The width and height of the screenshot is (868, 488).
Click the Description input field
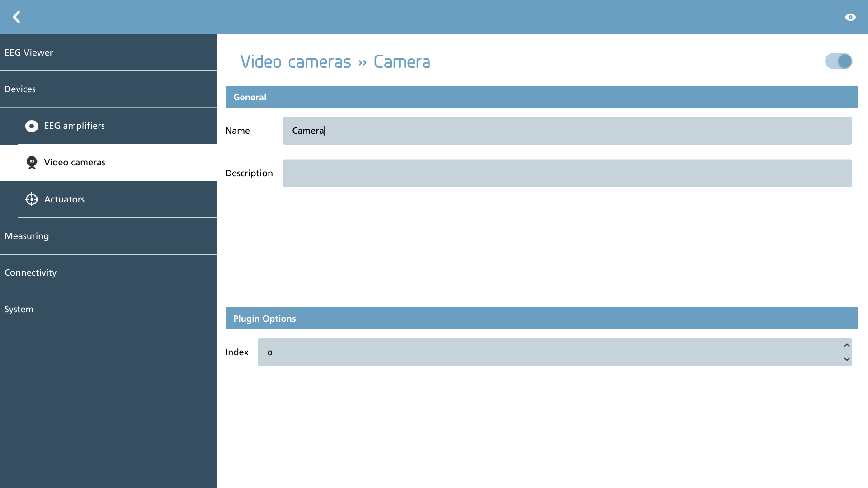pos(567,173)
